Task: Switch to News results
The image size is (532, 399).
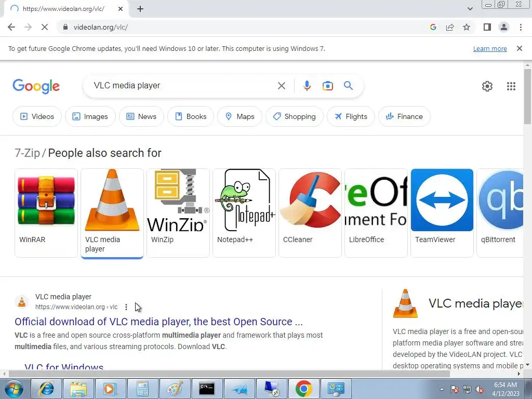Action: (141, 116)
